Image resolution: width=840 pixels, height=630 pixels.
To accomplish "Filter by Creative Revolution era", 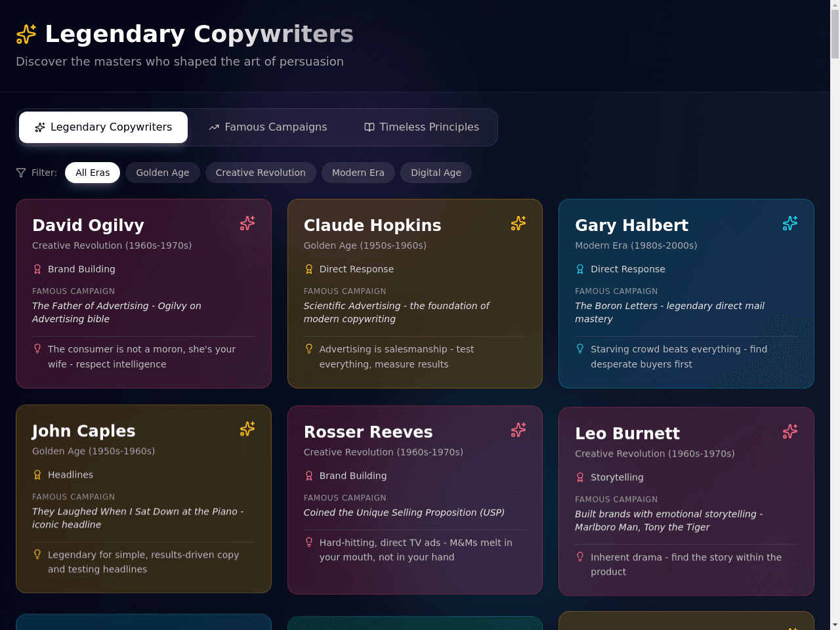I will 261,173.
